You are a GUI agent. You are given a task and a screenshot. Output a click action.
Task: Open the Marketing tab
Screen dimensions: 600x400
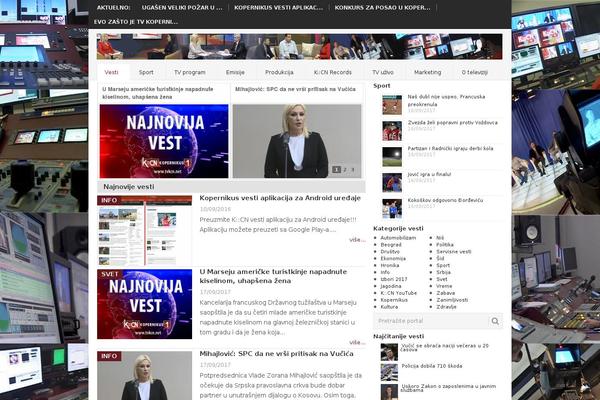[427, 72]
